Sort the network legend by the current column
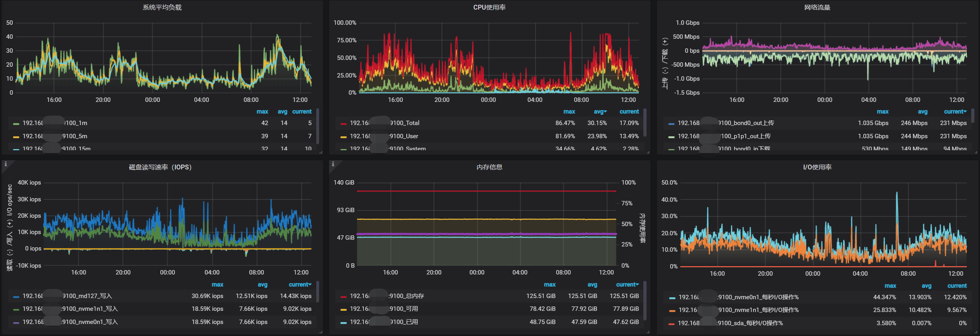 coord(955,111)
